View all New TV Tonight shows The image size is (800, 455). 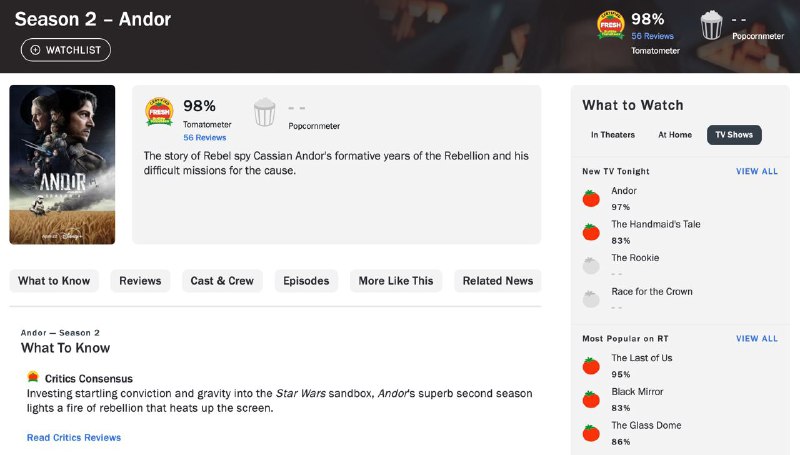coord(756,172)
